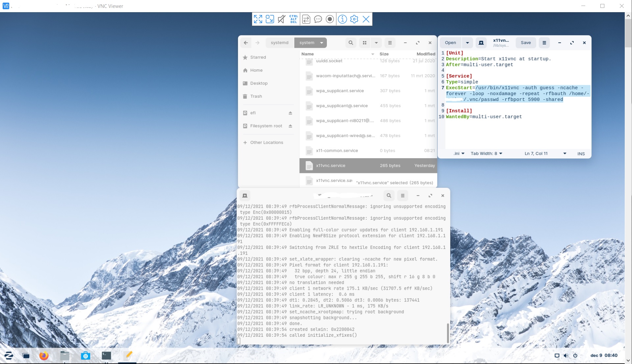Screen dimensions: 632x364
Task: Navigate to systemd in the path bar
Action: 279,42
